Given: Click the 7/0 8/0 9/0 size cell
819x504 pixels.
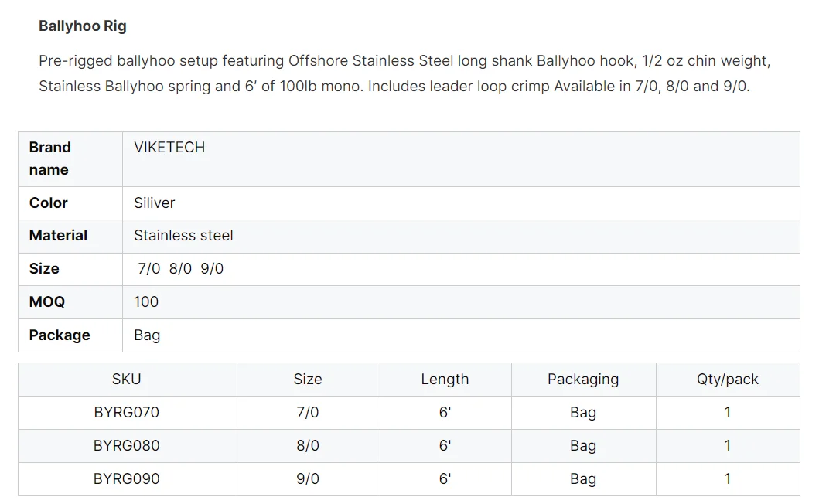Looking at the screenshot, I should tap(181, 269).
